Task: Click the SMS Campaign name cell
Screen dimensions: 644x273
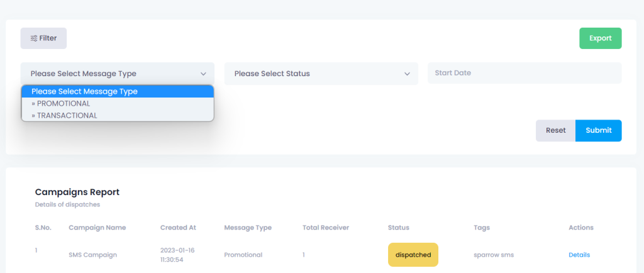Action: click(93, 255)
